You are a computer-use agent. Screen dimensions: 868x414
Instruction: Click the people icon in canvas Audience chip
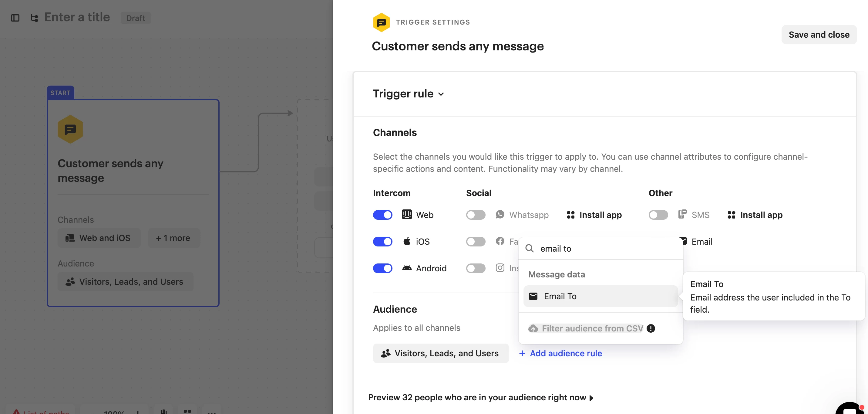(70, 282)
